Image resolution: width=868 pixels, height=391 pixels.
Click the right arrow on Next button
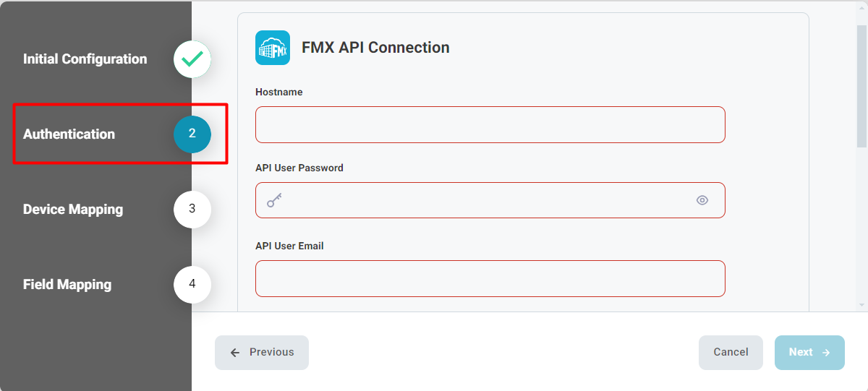[x=826, y=353]
